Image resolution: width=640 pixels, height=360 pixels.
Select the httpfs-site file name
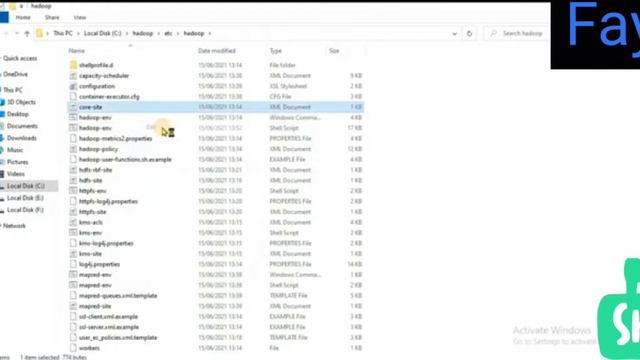click(93, 212)
